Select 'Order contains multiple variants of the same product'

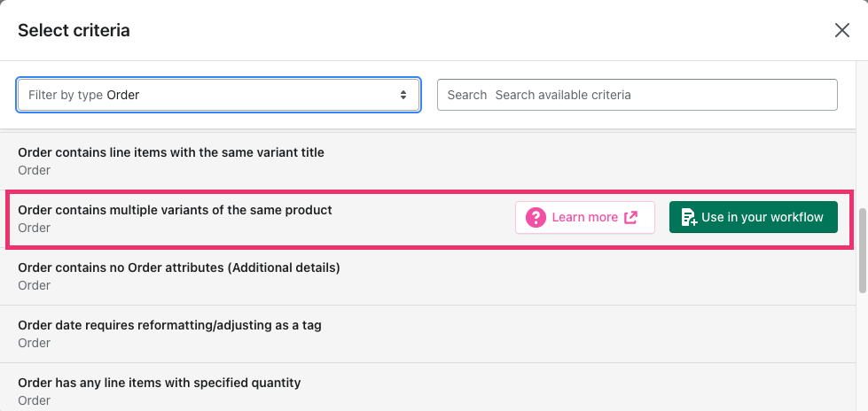click(175, 210)
